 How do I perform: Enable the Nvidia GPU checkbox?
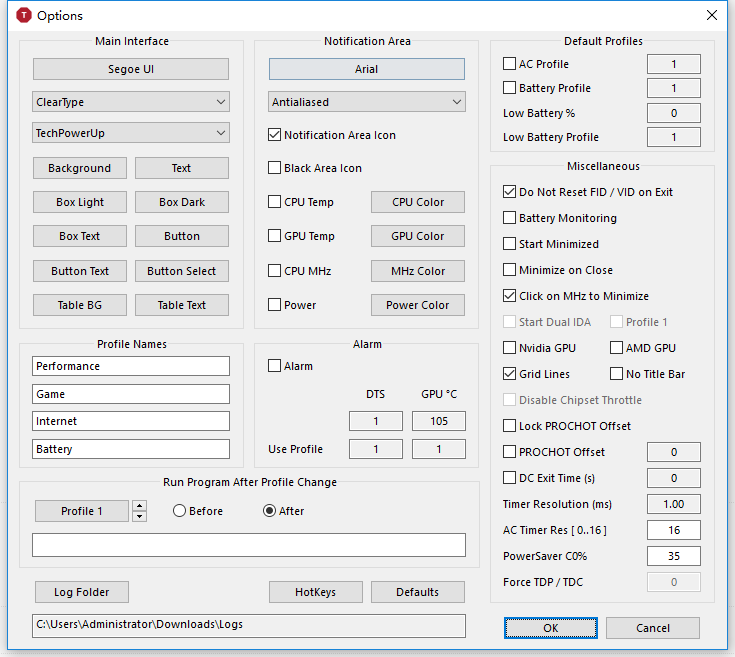pyautogui.click(x=510, y=348)
